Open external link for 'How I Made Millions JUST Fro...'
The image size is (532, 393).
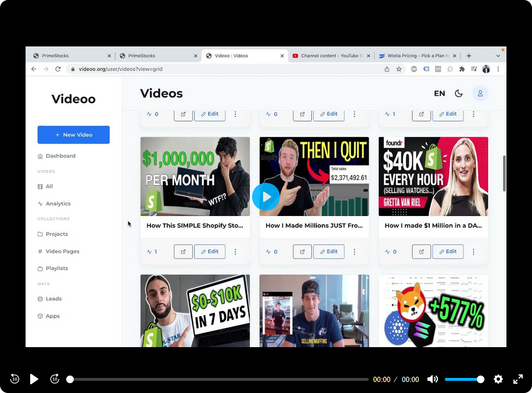pyautogui.click(x=303, y=251)
